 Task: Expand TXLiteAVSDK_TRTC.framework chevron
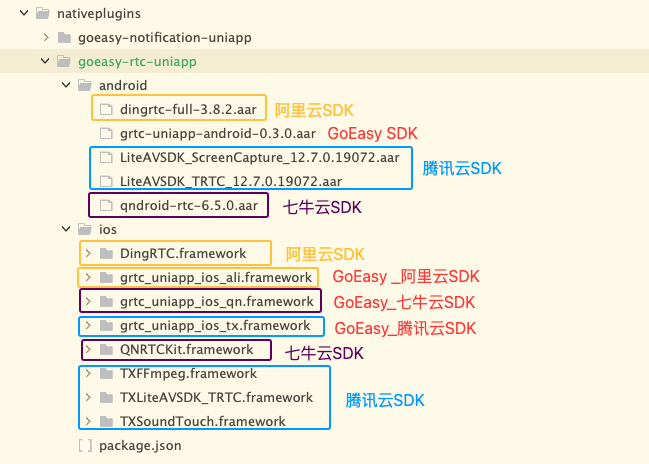(x=88, y=397)
